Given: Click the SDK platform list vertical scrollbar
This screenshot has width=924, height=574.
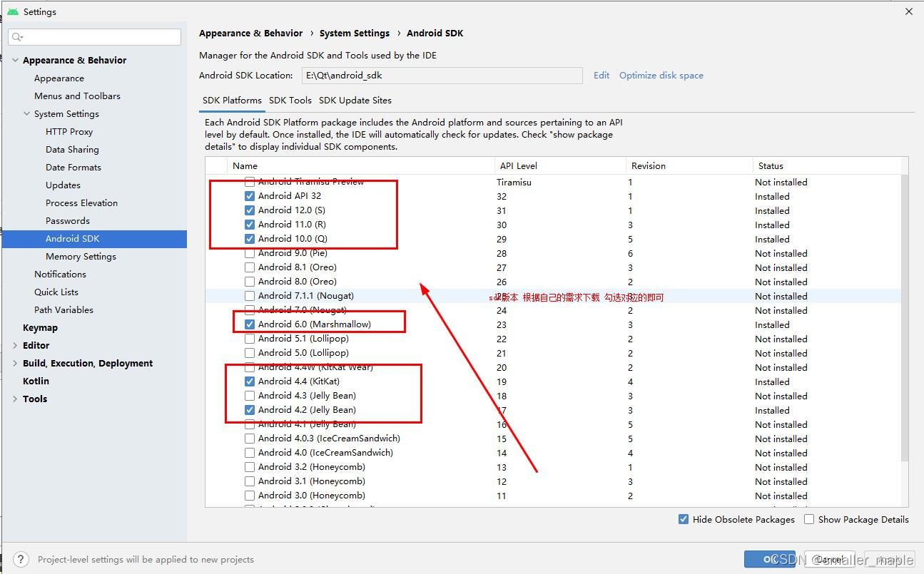Looking at the screenshot, I should coord(905,317).
